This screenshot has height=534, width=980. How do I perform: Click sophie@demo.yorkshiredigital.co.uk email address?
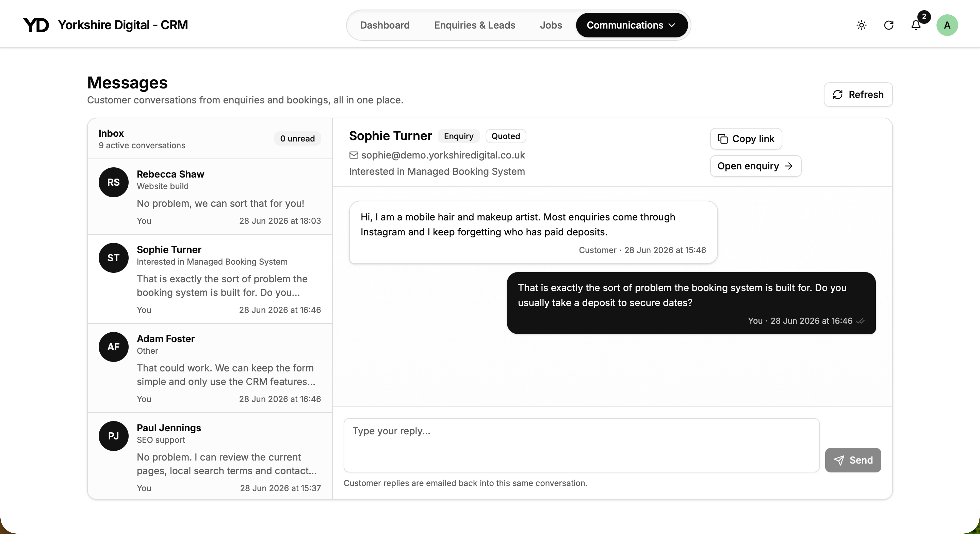click(443, 155)
